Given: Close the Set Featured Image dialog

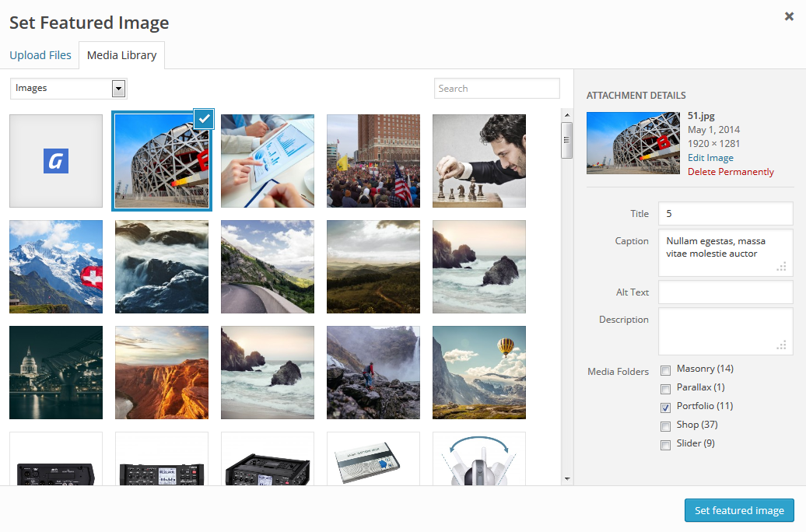Looking at the screenshot, I should (789, 16).
